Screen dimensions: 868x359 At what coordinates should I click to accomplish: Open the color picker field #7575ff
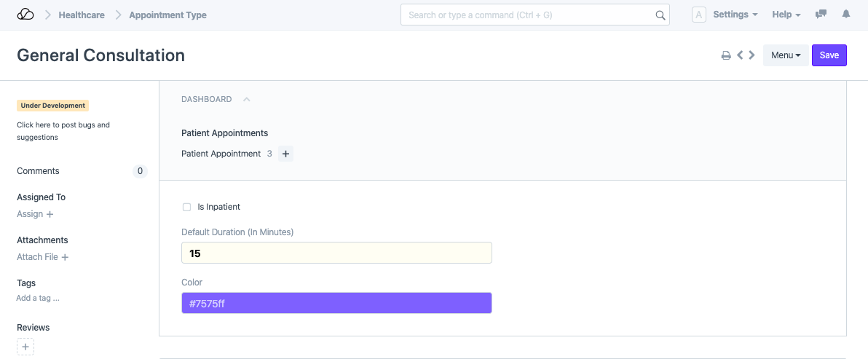[x=336, y=303]
